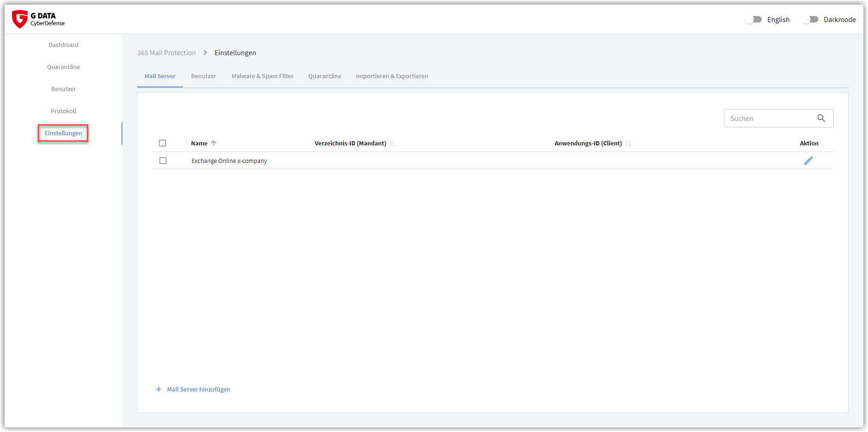The height and width of the screenshot is (432, 868).
Task: Click the magnifier search icon
Action: pos(821,118)
